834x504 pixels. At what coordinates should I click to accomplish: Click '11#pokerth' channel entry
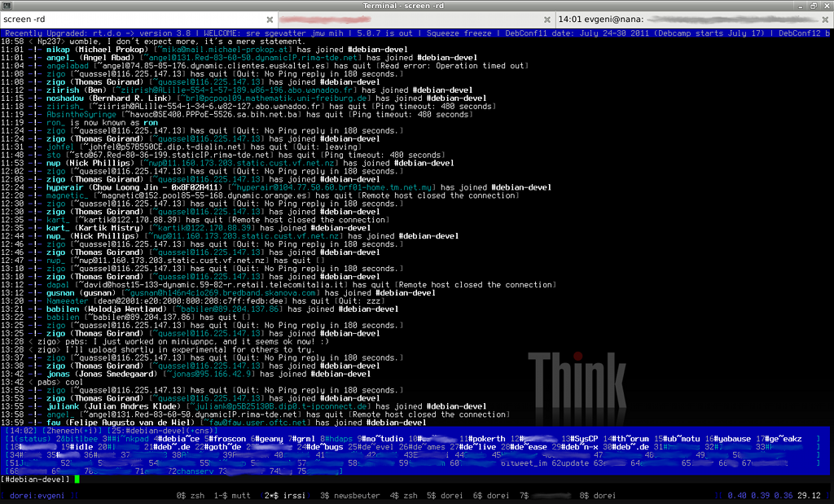[482, 439]
